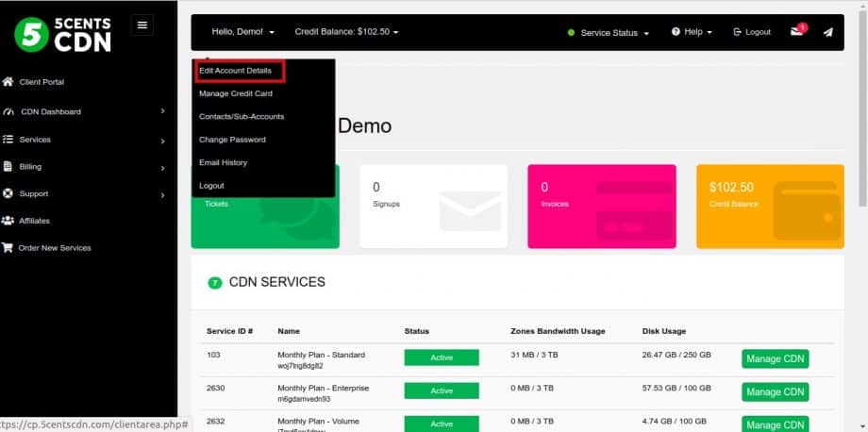Click the Client Portal home icon
The height and width of the screenshot is (432, 868).
(8, 82)
